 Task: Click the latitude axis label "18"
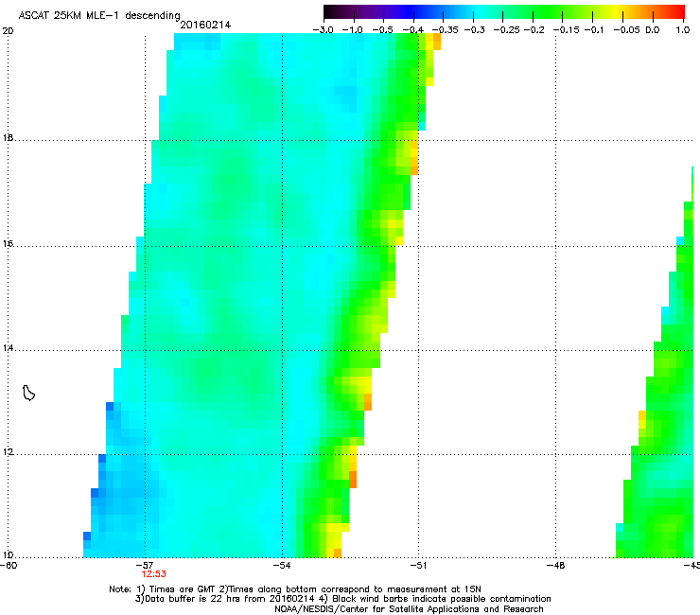(x=8, y=137)
